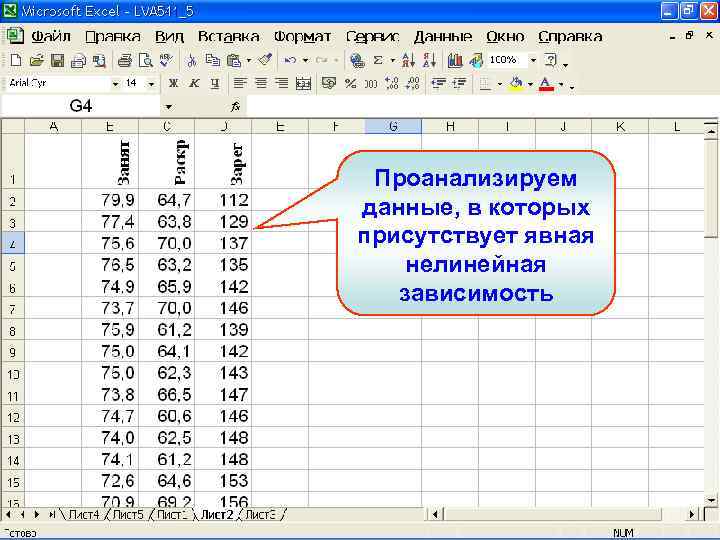Open the Правка menu

pos(112,37)
